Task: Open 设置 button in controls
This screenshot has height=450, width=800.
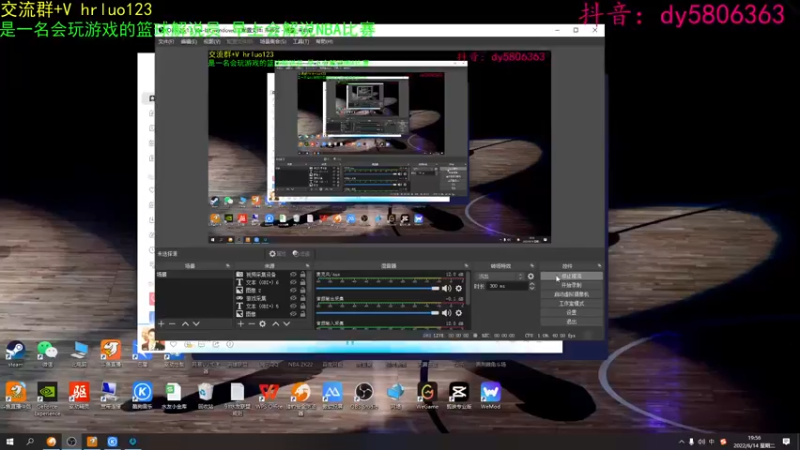Action: pos(571,312)
